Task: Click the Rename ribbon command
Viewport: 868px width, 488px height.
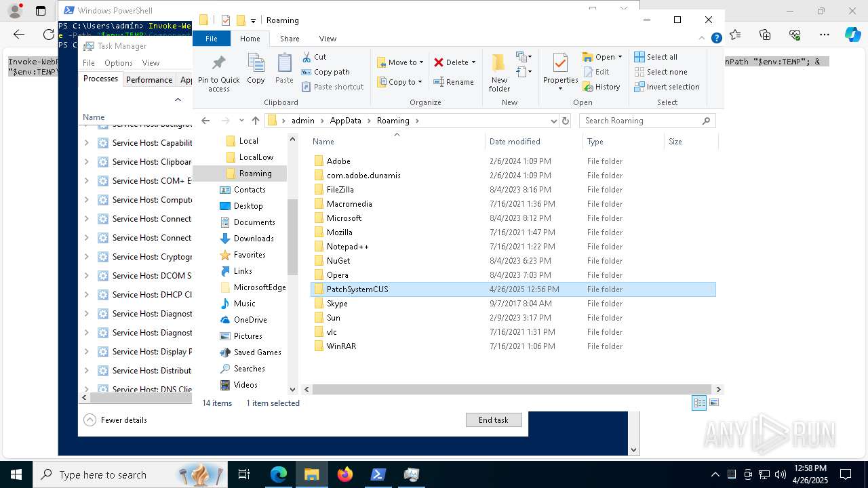Action: [x=453, y=82]
